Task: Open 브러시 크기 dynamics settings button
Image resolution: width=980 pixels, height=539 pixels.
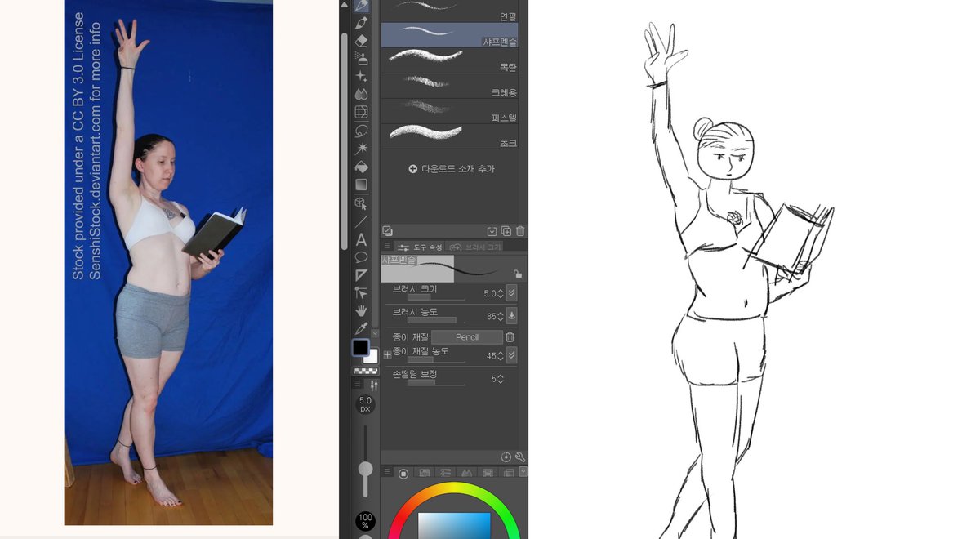Action: tap(512, 292)
